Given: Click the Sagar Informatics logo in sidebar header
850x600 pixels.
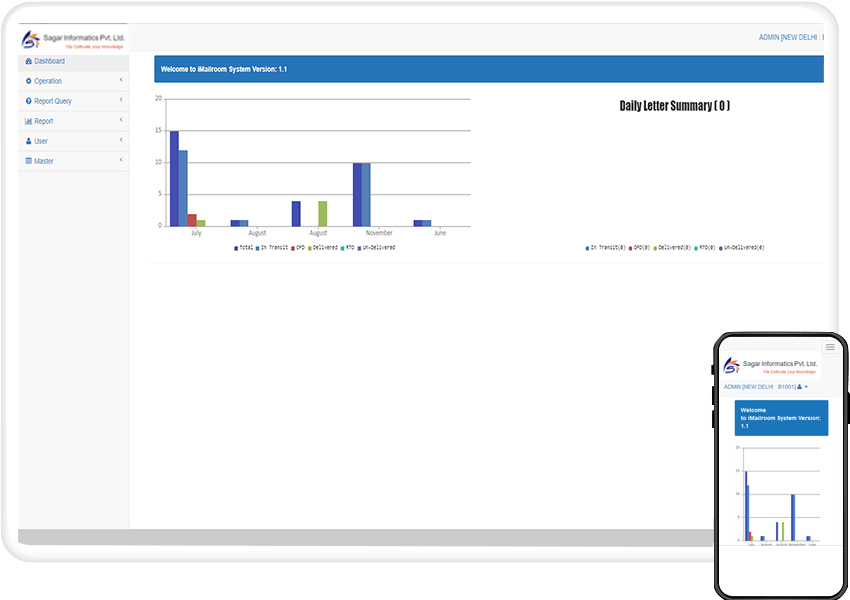Looking at the screenshot, I should tap(73, 40).
